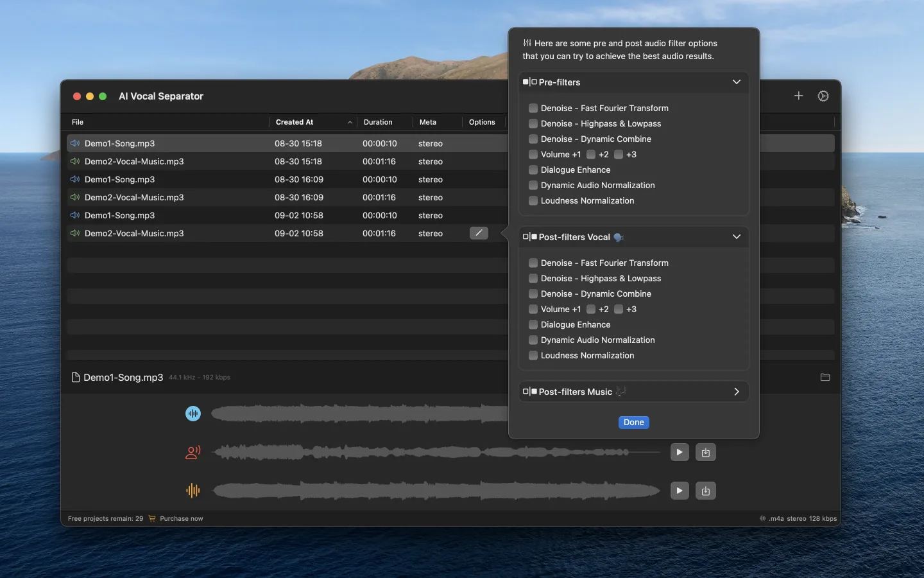The width and height of the screenshot is (924, 578).
Task: Click the edit options pencil for Demo2-Vocal-Music.mp3
Action: coord(479,233)
